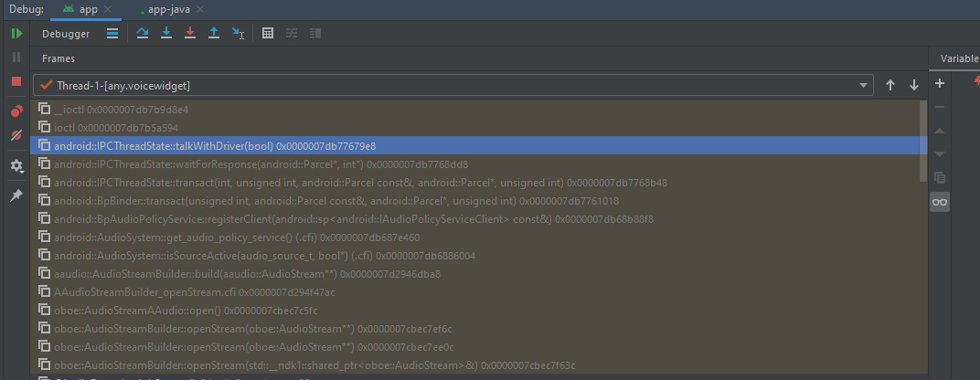The height and width of the screenshot is (380, 980).
Task: Select AudioSystem::get_audio_policy_service frame
Action: pos(475,237)
